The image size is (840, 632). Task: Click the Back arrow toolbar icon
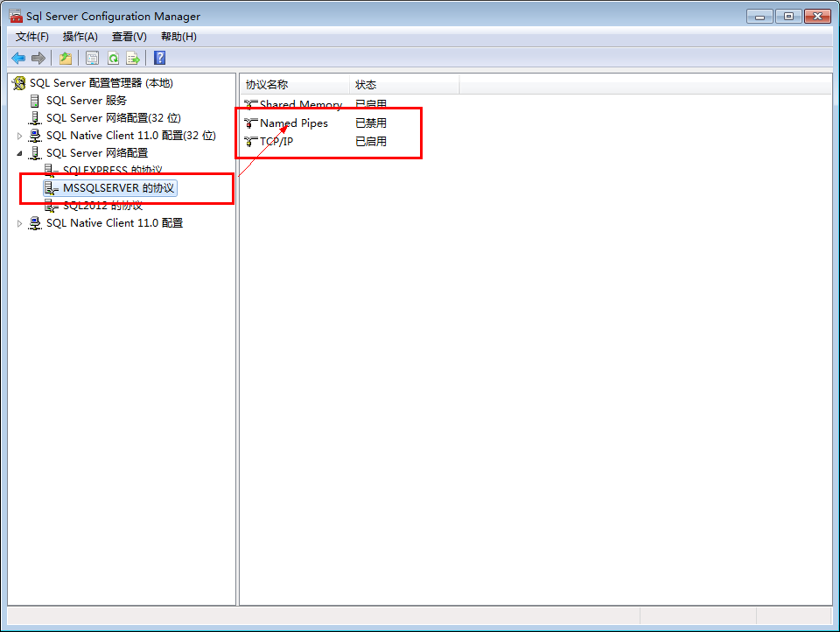pyautogui.click(x=18, y=58)
